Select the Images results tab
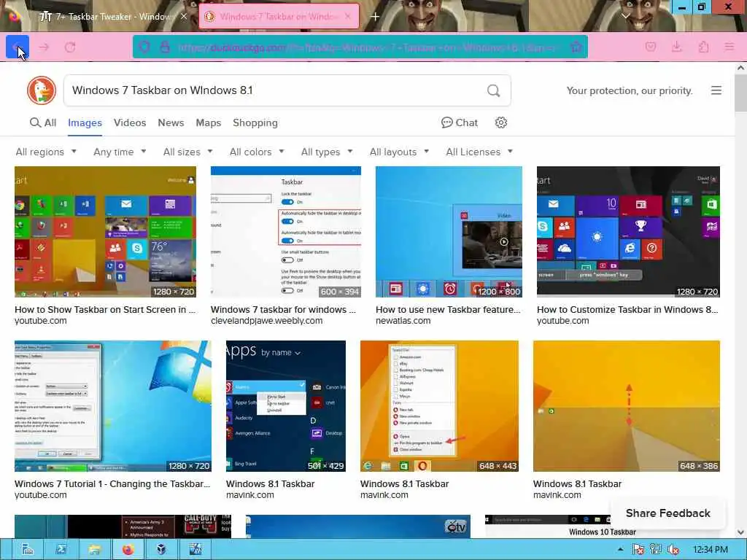747x560 pixels. point(85,122)
